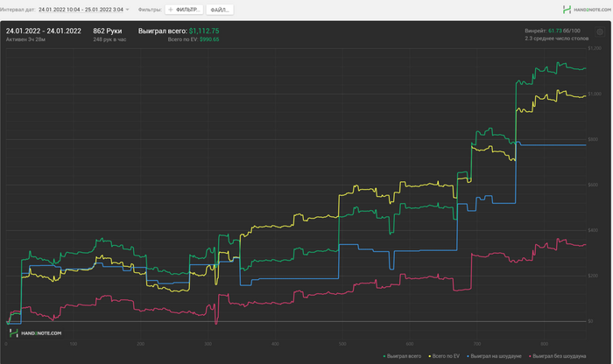This screenshot has height=364, width=613.
Task: Click the plus icon on ФИЛЬТР button
Action: (171, 10)
